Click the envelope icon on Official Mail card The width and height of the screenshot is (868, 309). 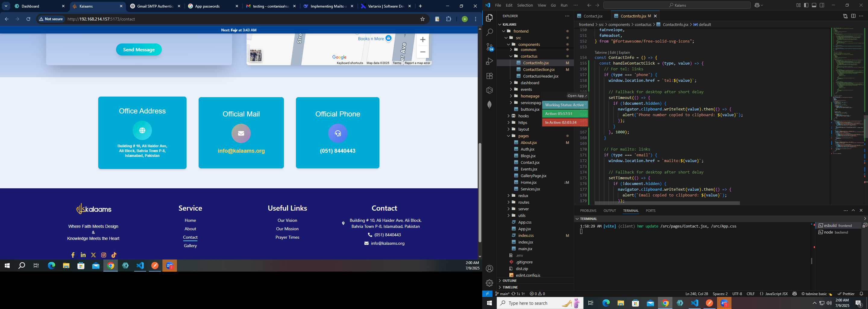241,133
